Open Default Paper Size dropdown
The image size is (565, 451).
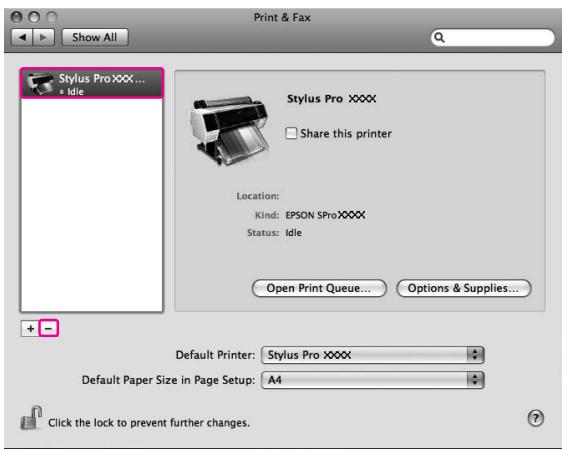click(373, 380)
